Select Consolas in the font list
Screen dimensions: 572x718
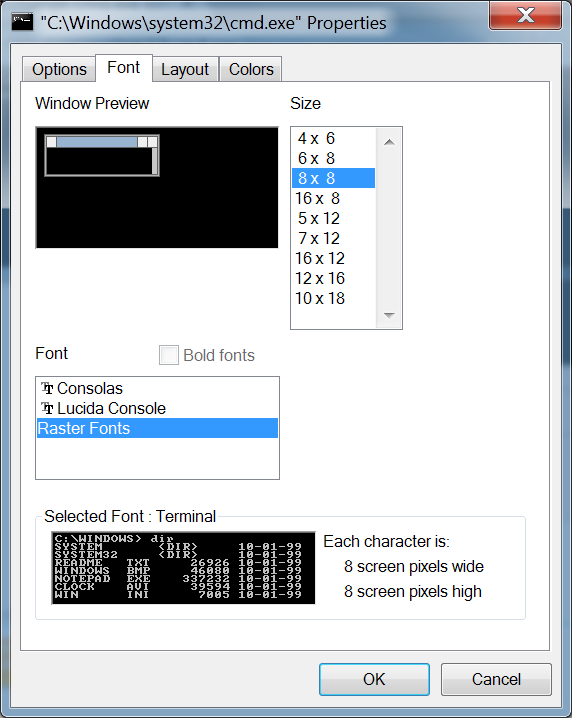[x=157, y=388]
